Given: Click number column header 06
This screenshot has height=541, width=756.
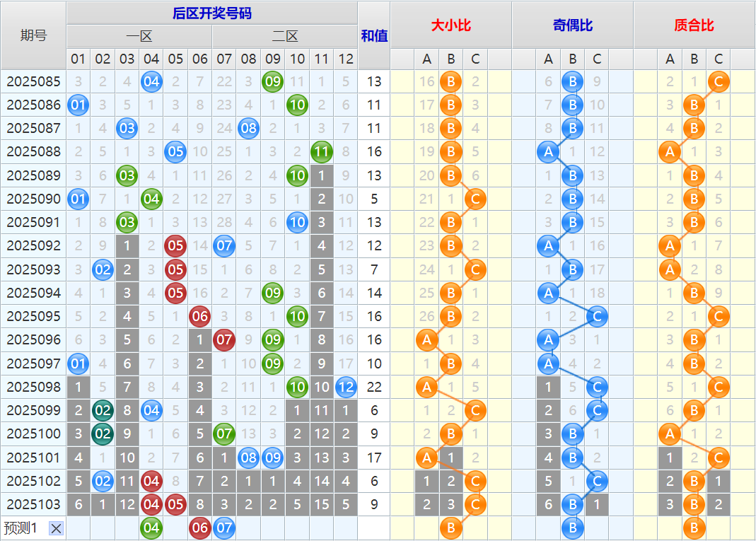Looking at the screenshot, I should click(200, 59).
